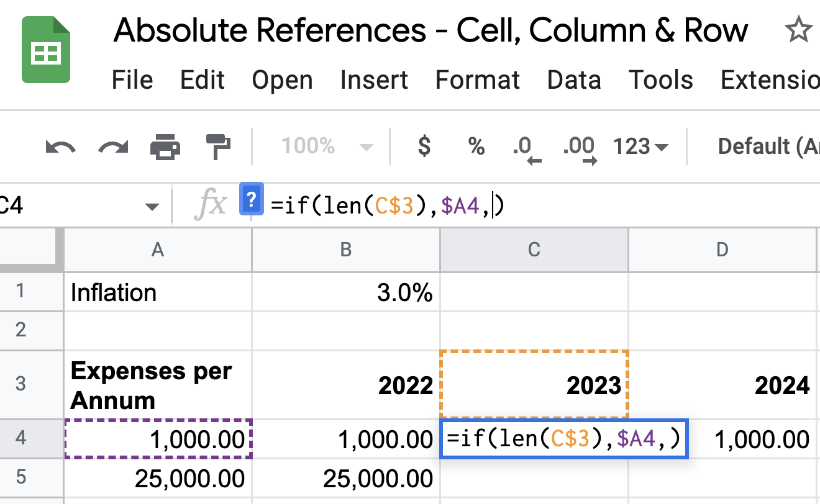820x504 pixels.
Task: Select the Paint format tool
Action: 217,146
